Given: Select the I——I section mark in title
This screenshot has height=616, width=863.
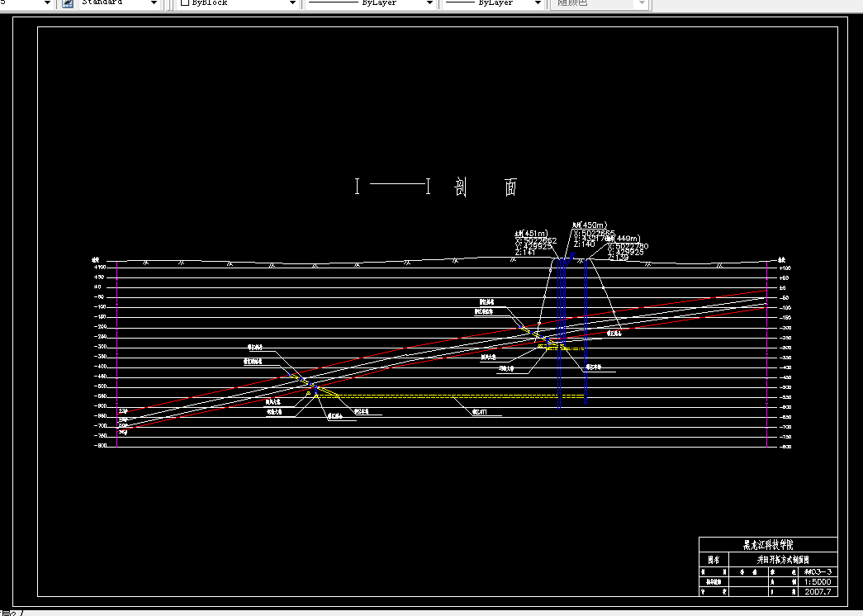Looking at the screenshot, I should [x=392, y=187].
